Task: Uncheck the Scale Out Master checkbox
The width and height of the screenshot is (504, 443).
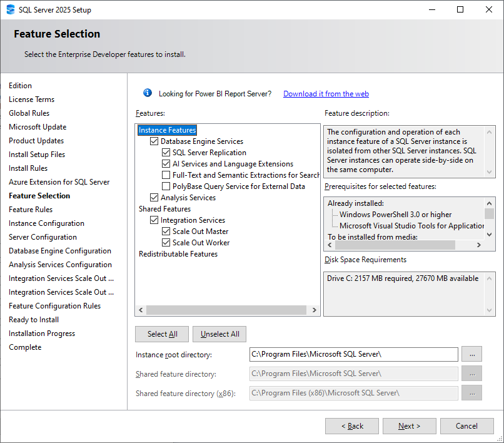Action: pyautogui.click(x=166, y=232)
